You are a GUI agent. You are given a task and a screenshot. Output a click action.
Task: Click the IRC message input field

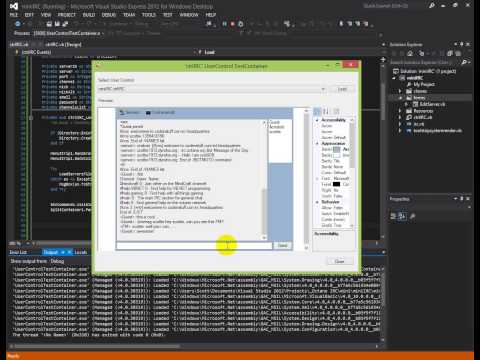[x=194, y=246]
